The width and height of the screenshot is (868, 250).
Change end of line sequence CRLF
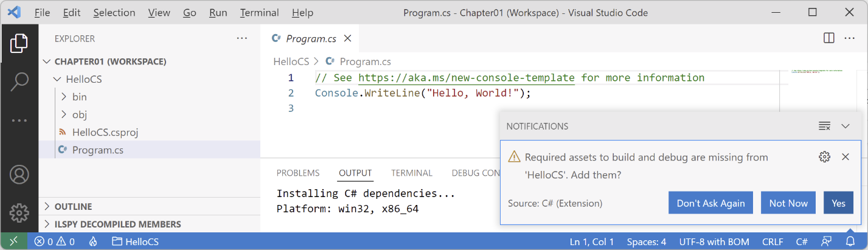(773, 241)
